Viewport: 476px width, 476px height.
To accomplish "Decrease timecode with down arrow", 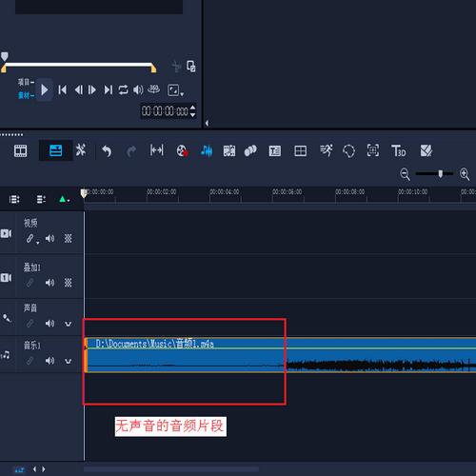I will pos(192,114).
